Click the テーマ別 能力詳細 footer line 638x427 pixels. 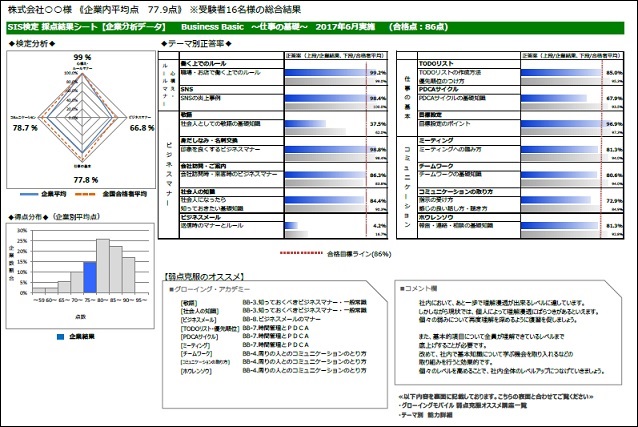click(426, 415)
